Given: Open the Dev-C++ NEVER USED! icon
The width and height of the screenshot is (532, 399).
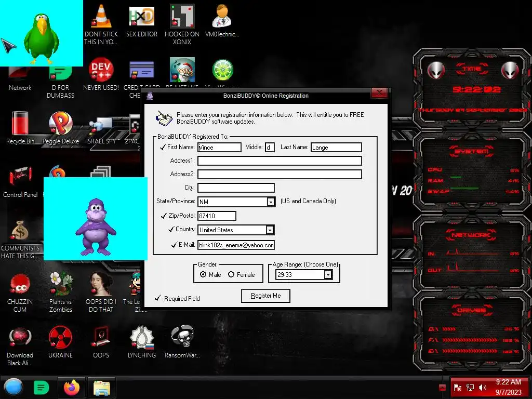Looking at the screenshot, I should pyautogui.click(x=101, y=70).
